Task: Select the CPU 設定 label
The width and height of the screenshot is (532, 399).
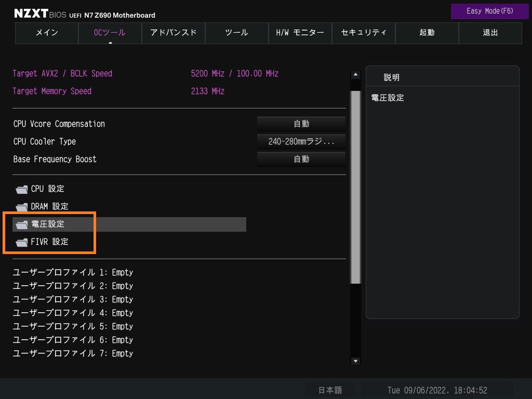Action: click(x=47, y=189)
